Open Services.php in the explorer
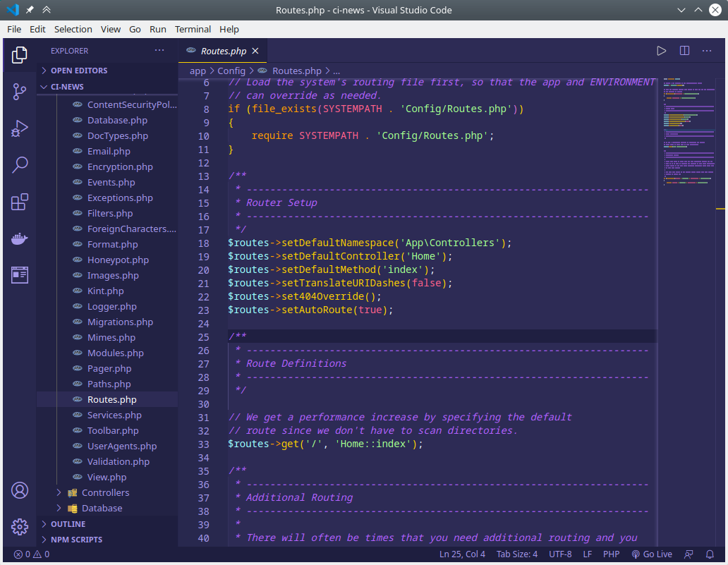Screen dimensions: 728x565 (x=114, y=415)
